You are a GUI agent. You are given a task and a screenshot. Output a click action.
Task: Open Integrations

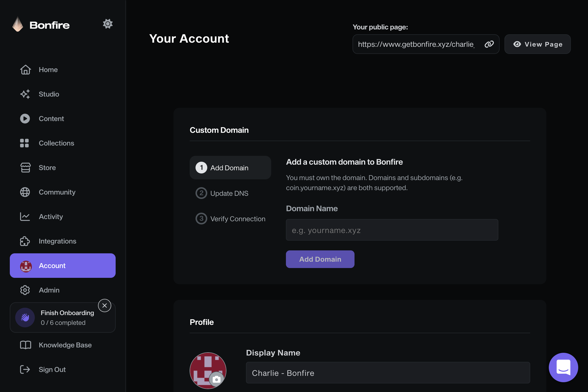[x=62, y=241]
